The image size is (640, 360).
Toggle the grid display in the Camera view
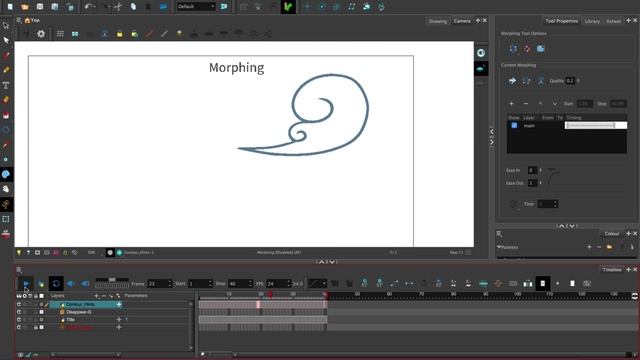[60, 34]
